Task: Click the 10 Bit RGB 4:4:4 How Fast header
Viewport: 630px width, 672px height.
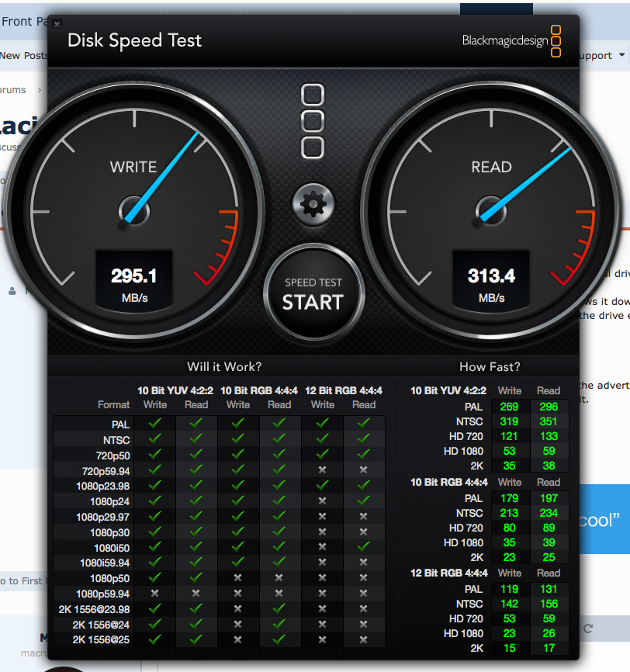Action: [x=449, y=482]
